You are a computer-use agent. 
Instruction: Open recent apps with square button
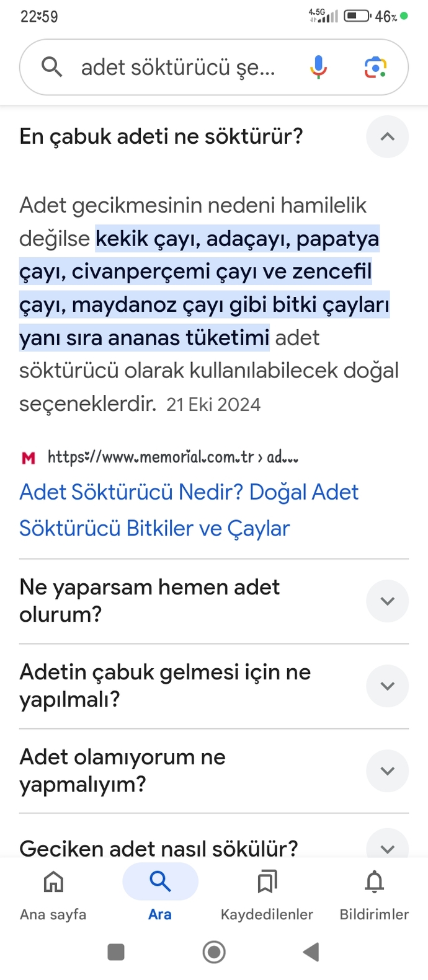point(116,951)
